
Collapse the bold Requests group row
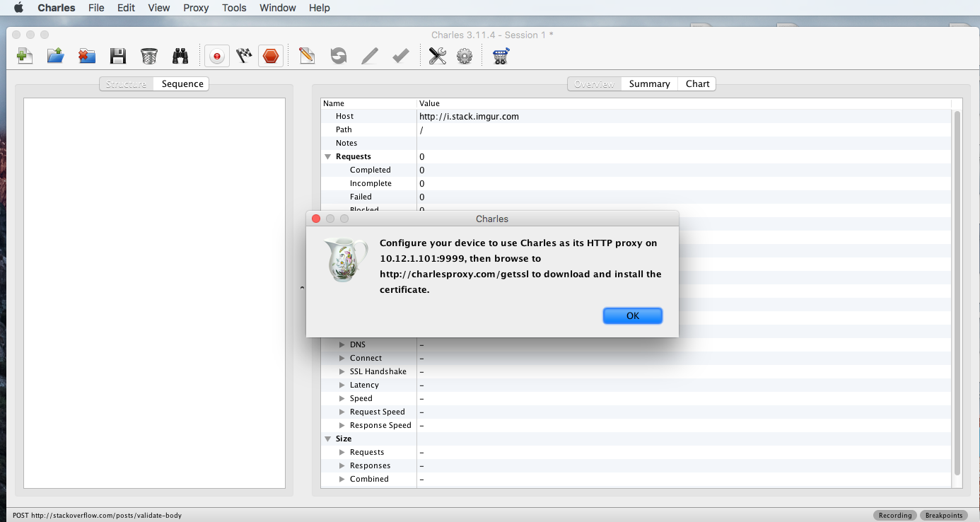pos(327,156)
